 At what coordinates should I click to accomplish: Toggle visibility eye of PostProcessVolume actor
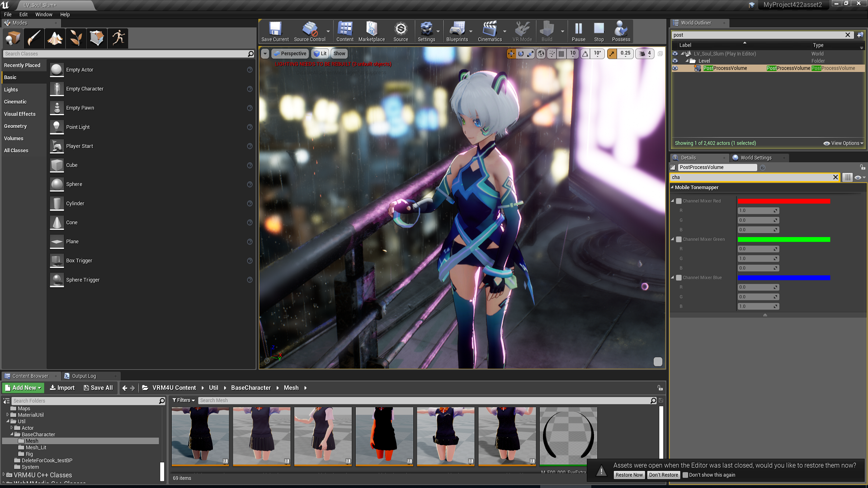[x=675, y=68]
